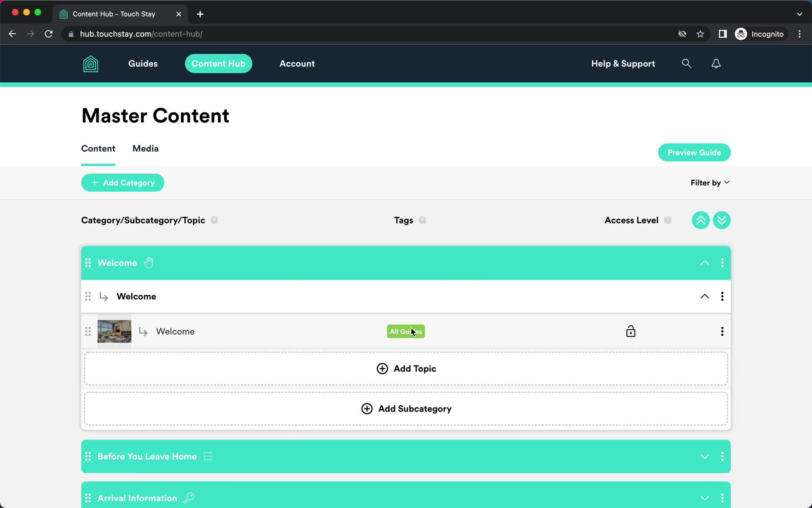This screenshot has height=508, width=812.
Task: Open the Filter by dropdown
Action: pos(710,182)
